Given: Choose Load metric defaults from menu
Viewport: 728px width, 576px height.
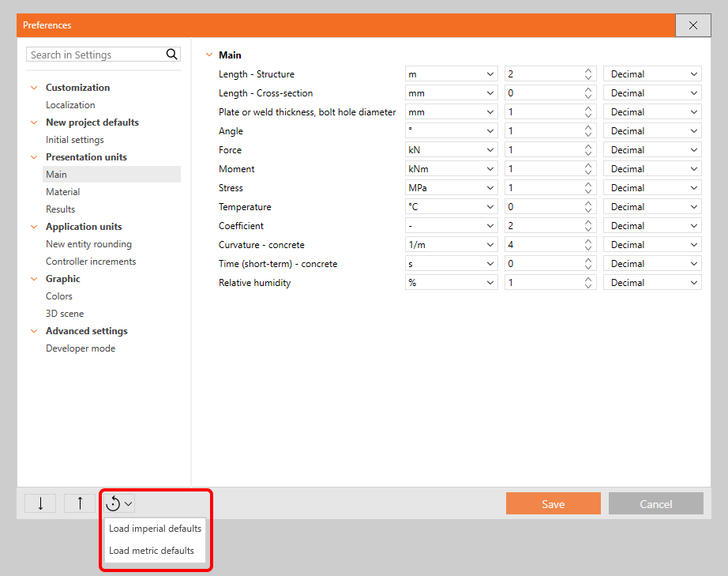Looking at the screenshot, I should coord(152,551).
